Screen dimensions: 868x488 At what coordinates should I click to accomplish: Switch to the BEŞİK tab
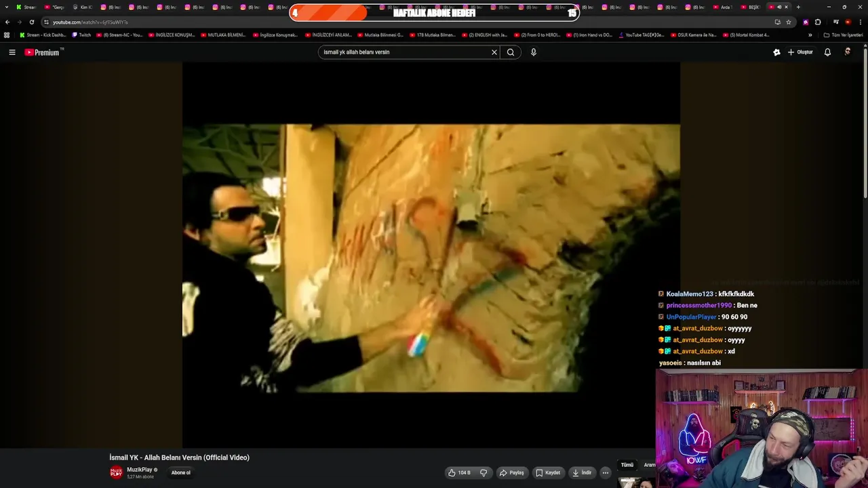click(x=751, y=7)
